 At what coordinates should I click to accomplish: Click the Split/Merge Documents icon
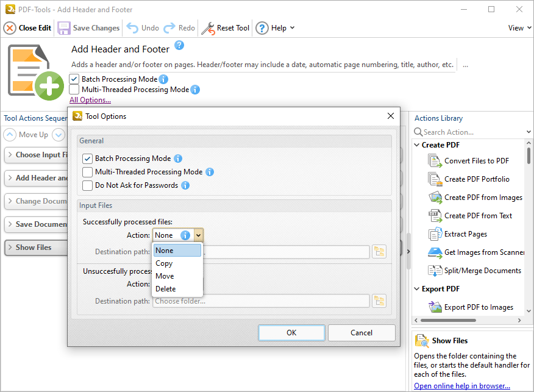[435, 271]
